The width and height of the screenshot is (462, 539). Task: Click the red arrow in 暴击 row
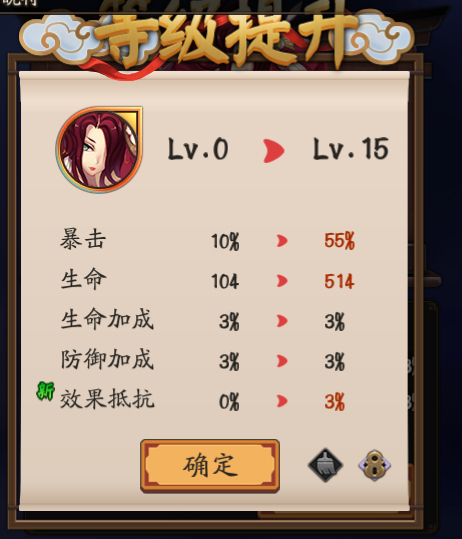[282, 241]
